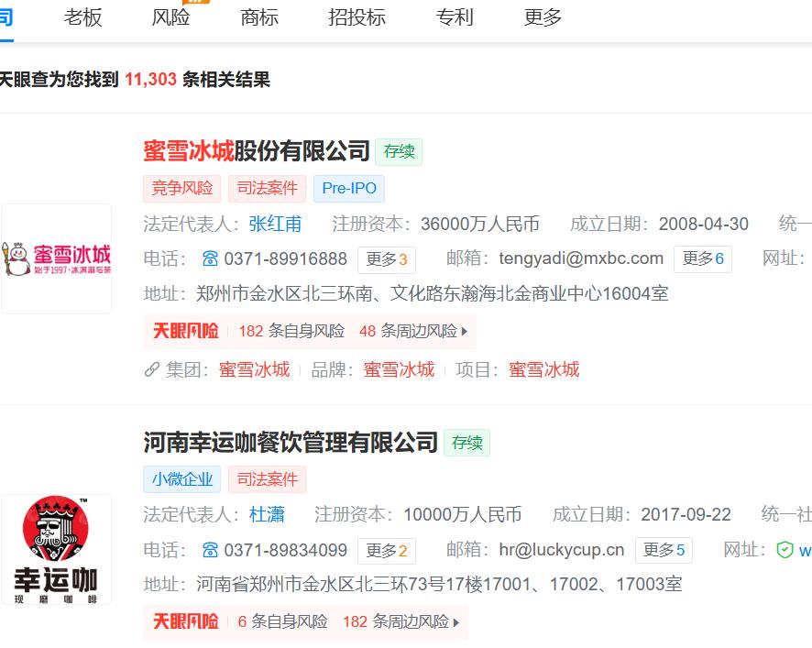Click 司法案件 tag under 蜜雪冰城
This screenshot has width=812, height=648.
point(268,189)
